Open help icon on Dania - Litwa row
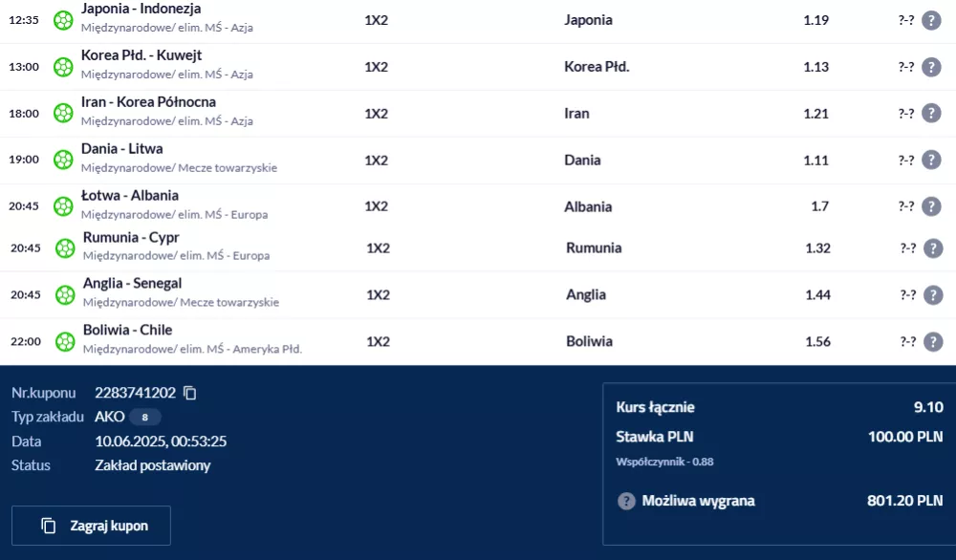Viewport: 956px width, 560px height. (x=931, y=161)
